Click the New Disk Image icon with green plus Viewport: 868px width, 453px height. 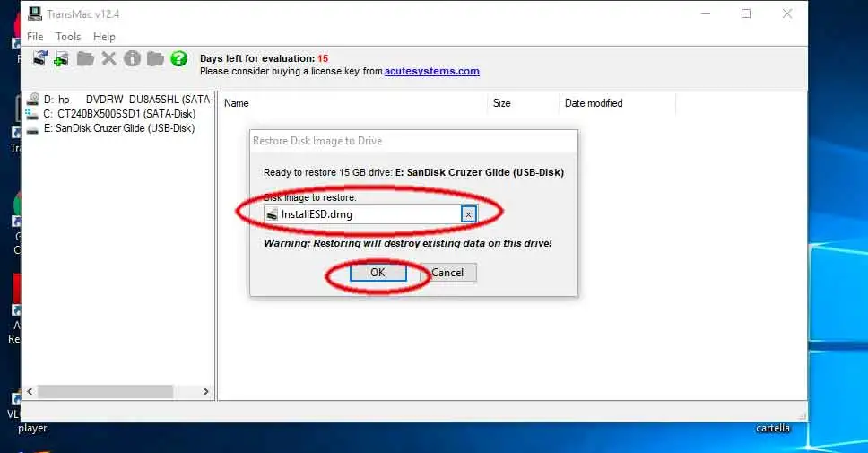click(x=62, y=58)
